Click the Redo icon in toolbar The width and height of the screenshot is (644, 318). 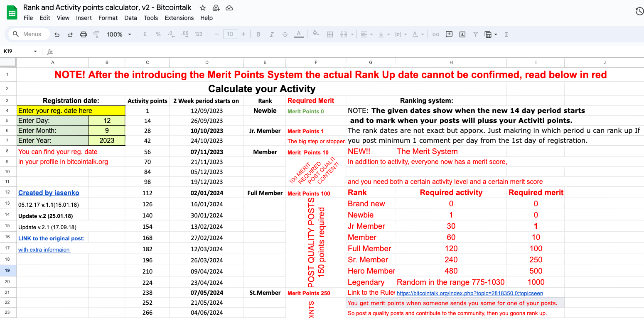[x=70, y=34]
